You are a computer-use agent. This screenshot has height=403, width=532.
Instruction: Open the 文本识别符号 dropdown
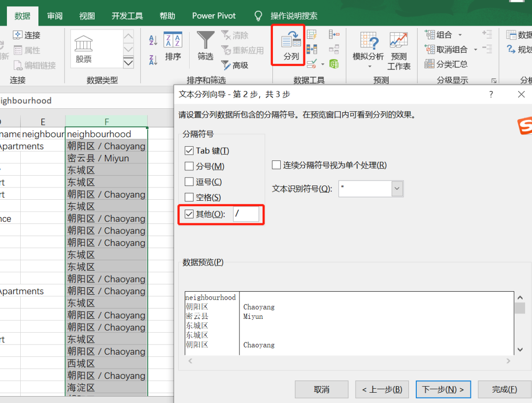tap(398, 189)
